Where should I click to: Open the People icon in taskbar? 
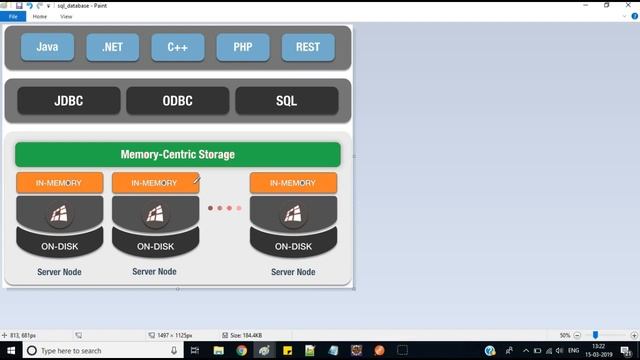tap(509, 351)
